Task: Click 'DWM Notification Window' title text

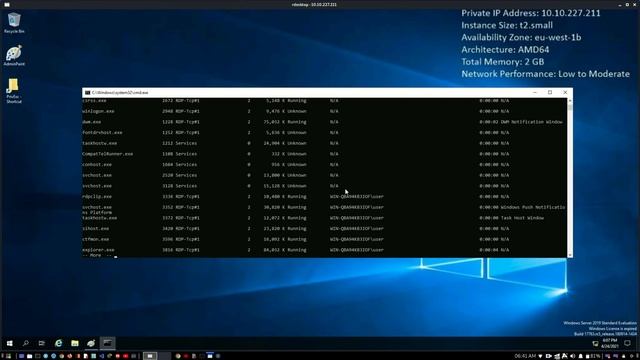Action: [531, 122]
